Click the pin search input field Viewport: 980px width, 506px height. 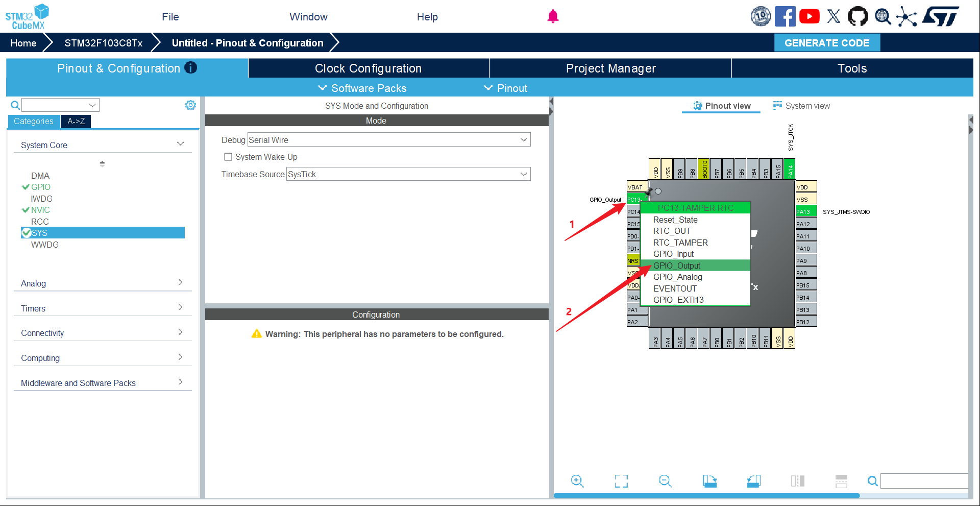coord(924,481)
